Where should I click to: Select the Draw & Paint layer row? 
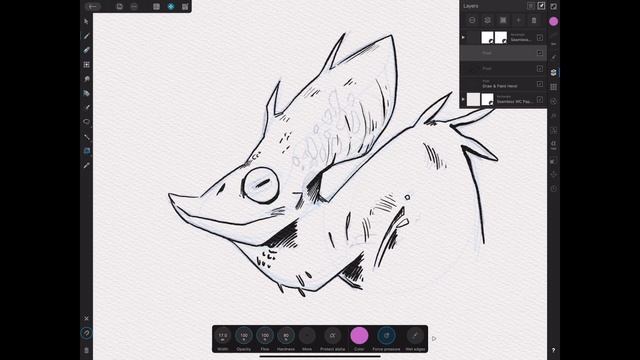(503, 84)
